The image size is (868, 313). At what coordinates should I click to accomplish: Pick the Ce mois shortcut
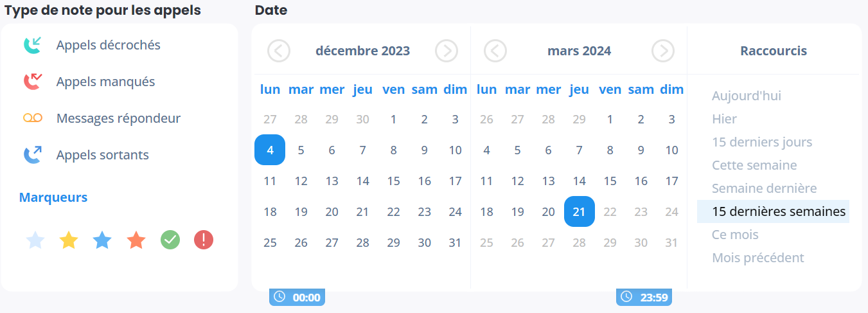[735, 235]
